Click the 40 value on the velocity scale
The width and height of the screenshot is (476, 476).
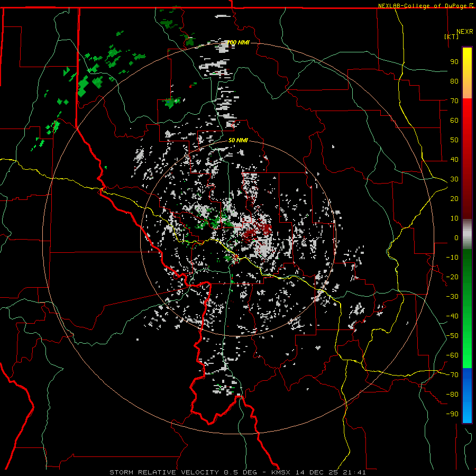[x=454, y=160]
